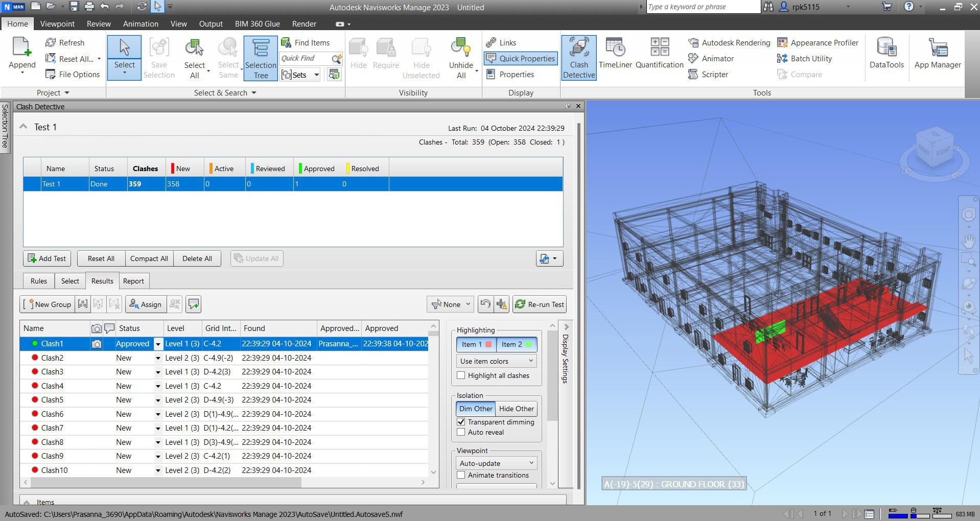980x521 pixels.
Task: Toggle Item 2 highlighting
Action: (x=517, y=344)
